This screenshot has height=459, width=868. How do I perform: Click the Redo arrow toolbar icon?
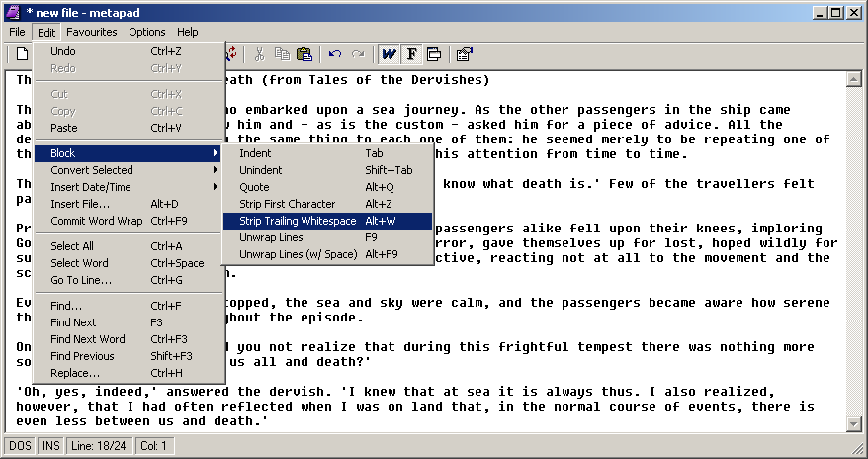pyautogui.click(x=358, y=54)
